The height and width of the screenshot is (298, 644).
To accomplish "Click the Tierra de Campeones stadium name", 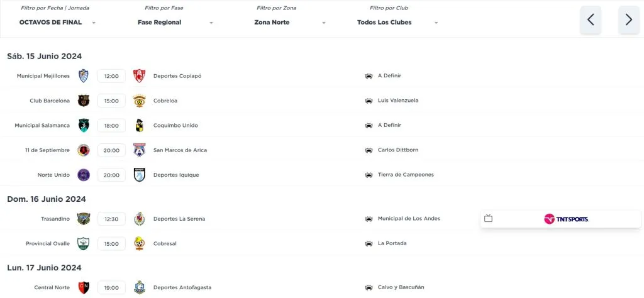I will (x=406, y=175).
